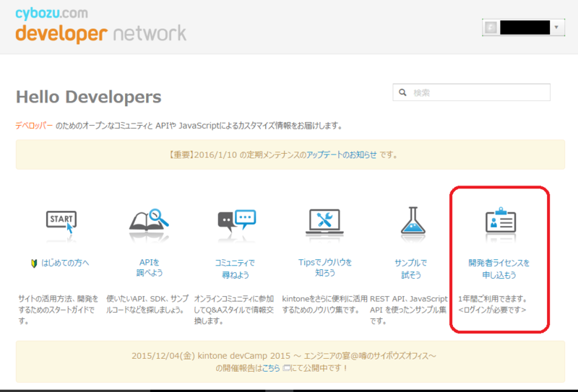The image size is (578, 392).
Task: Follow the アップデートのお知らせ link
Action: click(341, 154)
